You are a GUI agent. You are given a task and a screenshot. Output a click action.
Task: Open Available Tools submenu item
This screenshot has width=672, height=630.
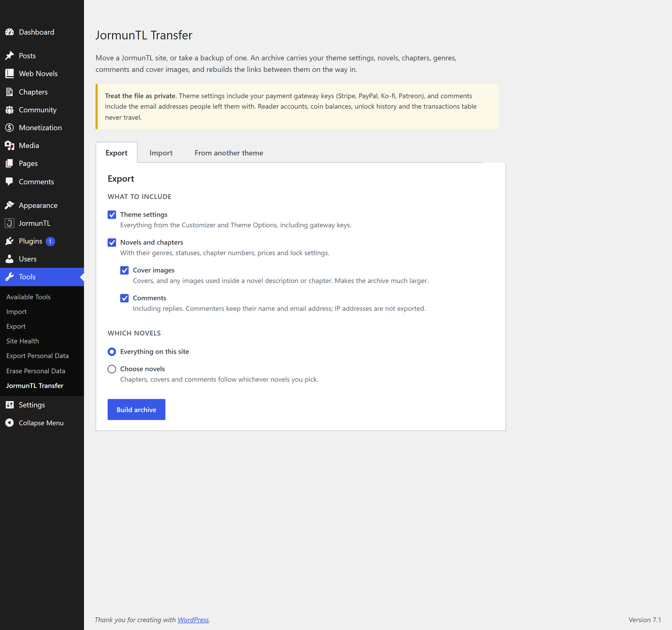click(28, 297)
